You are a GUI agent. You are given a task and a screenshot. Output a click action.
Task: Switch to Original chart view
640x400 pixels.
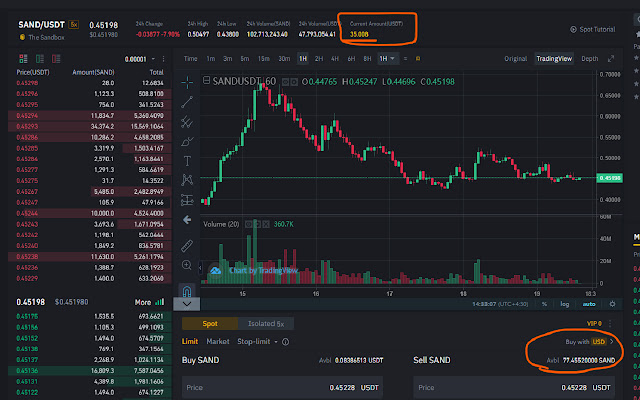pyautogui.click(x=516, y=59)
